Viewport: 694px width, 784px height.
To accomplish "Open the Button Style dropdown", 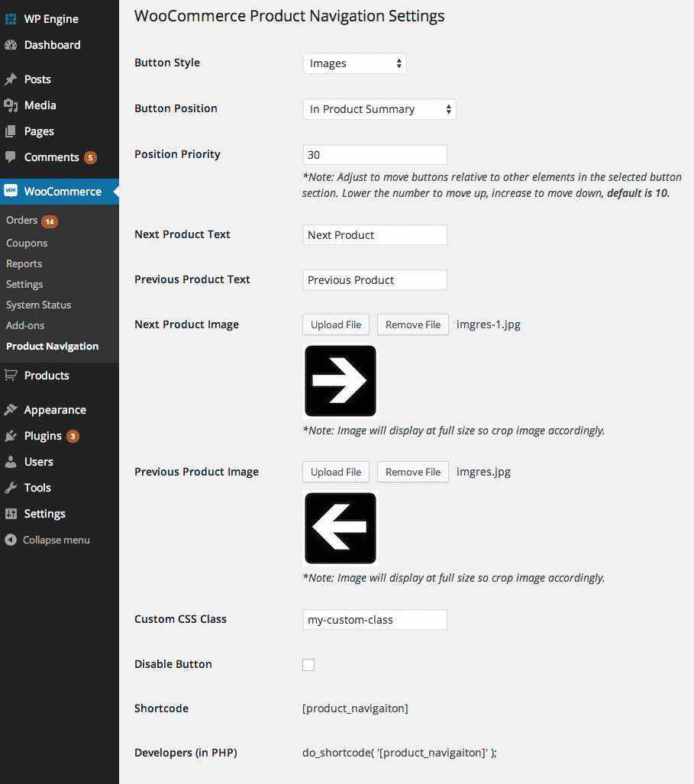I will coord(354,63).
